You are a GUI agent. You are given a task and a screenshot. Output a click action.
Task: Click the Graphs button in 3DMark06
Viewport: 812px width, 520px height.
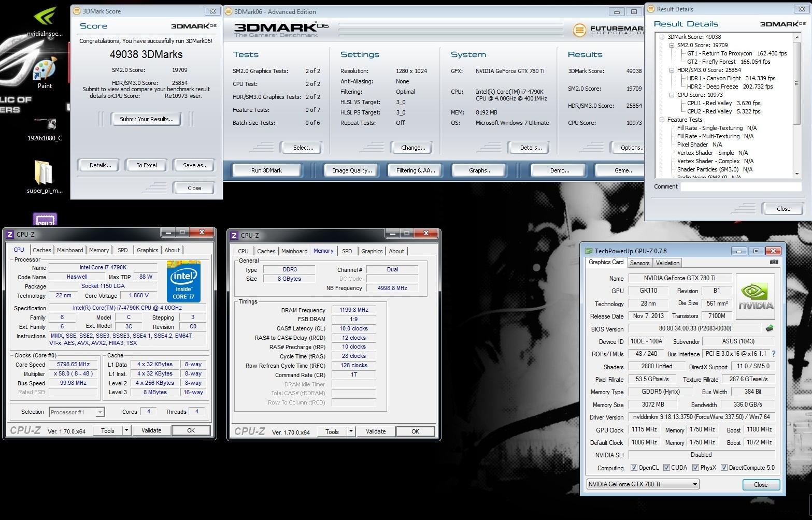pos(480,170)
